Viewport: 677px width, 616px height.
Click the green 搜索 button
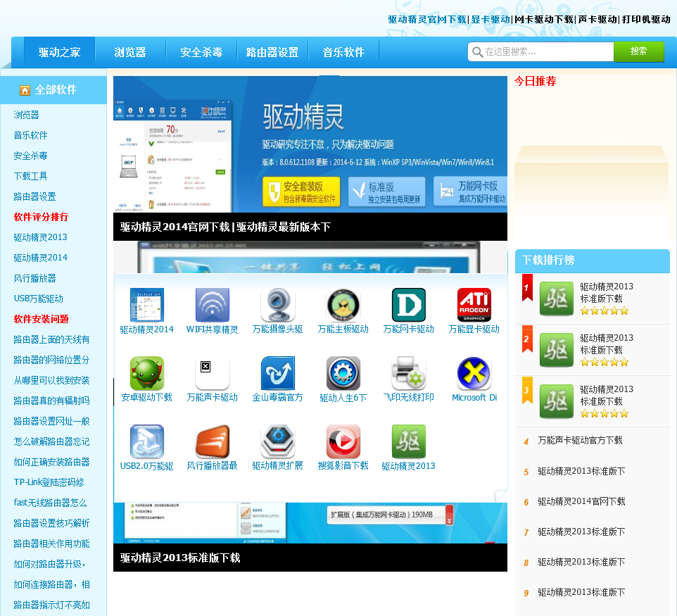point(638,51)
